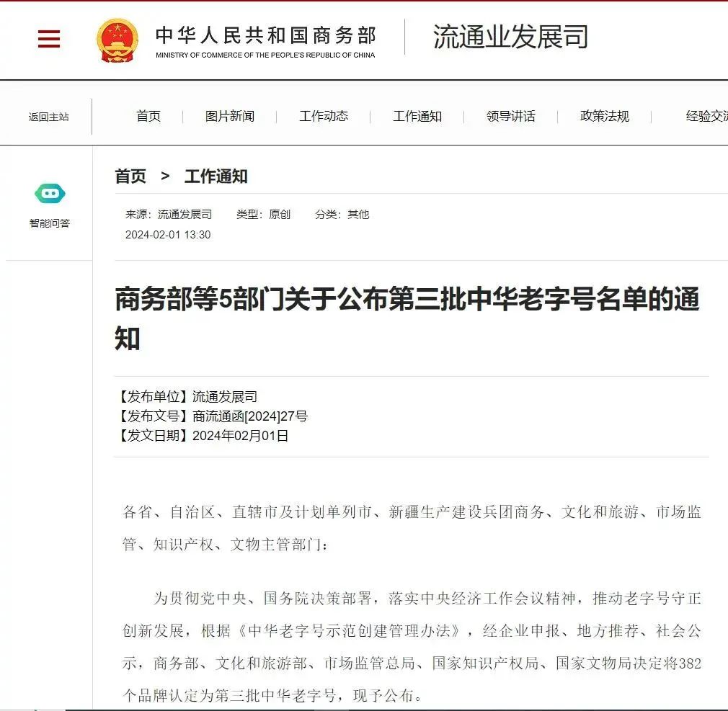Click 工作通知 in the breadcrumb trail
728x711 pixels.
216,176
